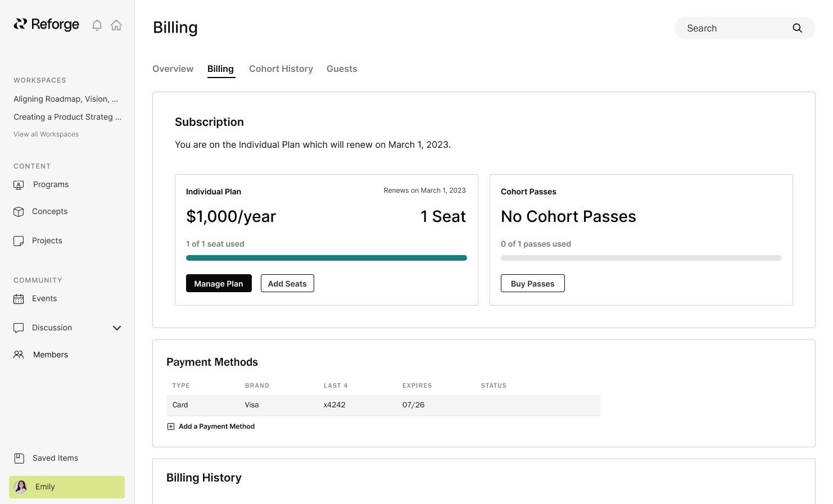This screenshot has width=833, height=504.
Task: Select the Visa card payment row
Action: [x=383, y=405]
